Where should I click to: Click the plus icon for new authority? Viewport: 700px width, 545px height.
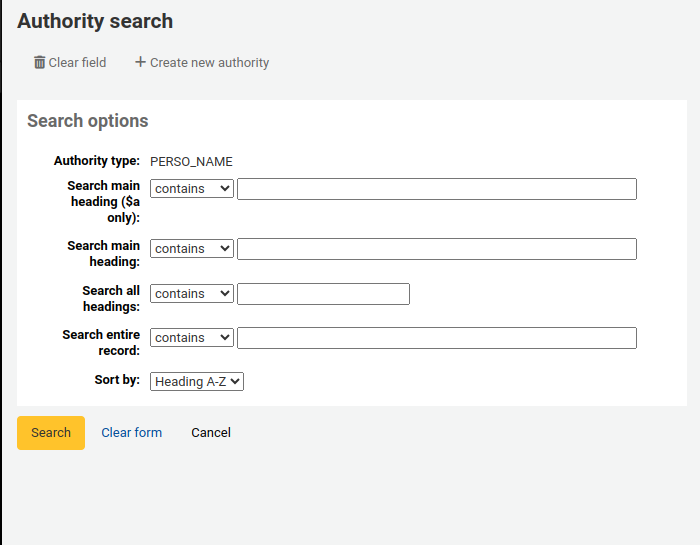pyautogui.click(x=140, y=62)
